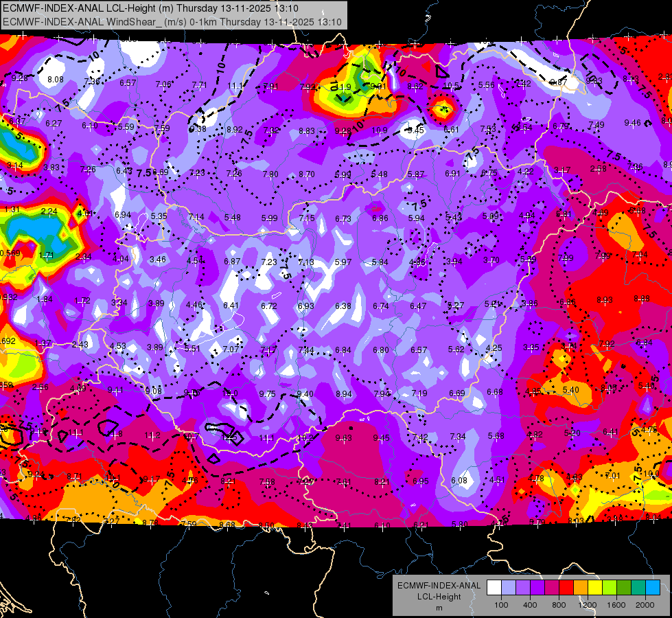Viewport: 672px width, 618px height.
Task: Click wind shear value 7.34
Action: (x=458, y=436)
